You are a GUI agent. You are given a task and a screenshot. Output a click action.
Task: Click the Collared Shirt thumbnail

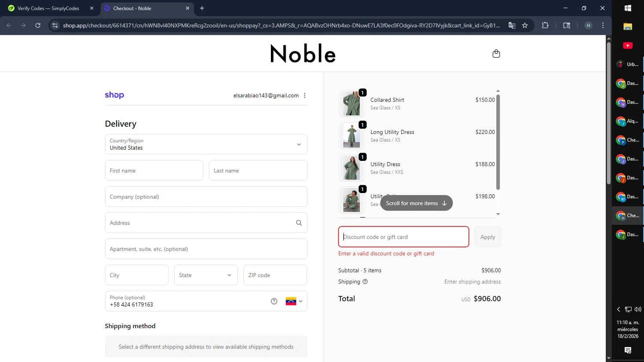[351, 103]
